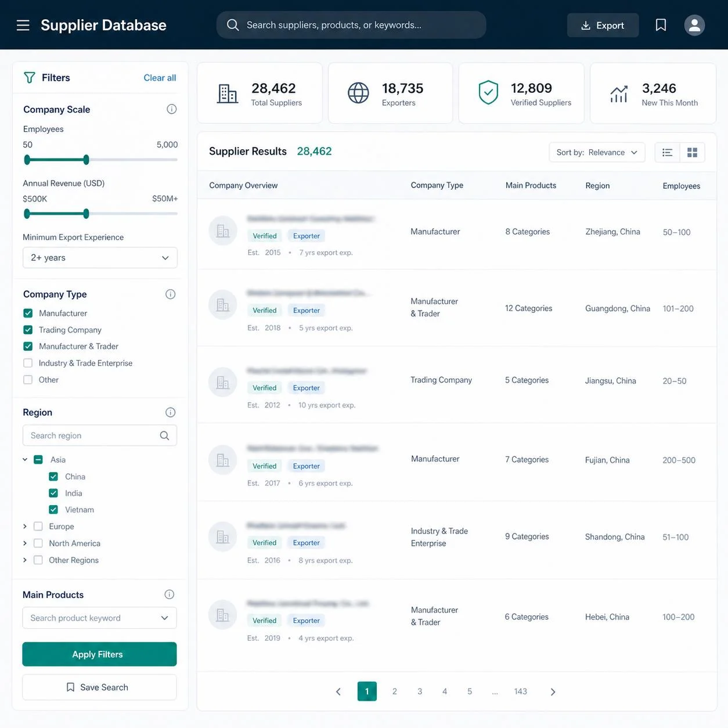Image resolution: width=728 pixels, height=728 pixels.
Task: Click the bookmark icon in header
Action: [x=661, y=25]
